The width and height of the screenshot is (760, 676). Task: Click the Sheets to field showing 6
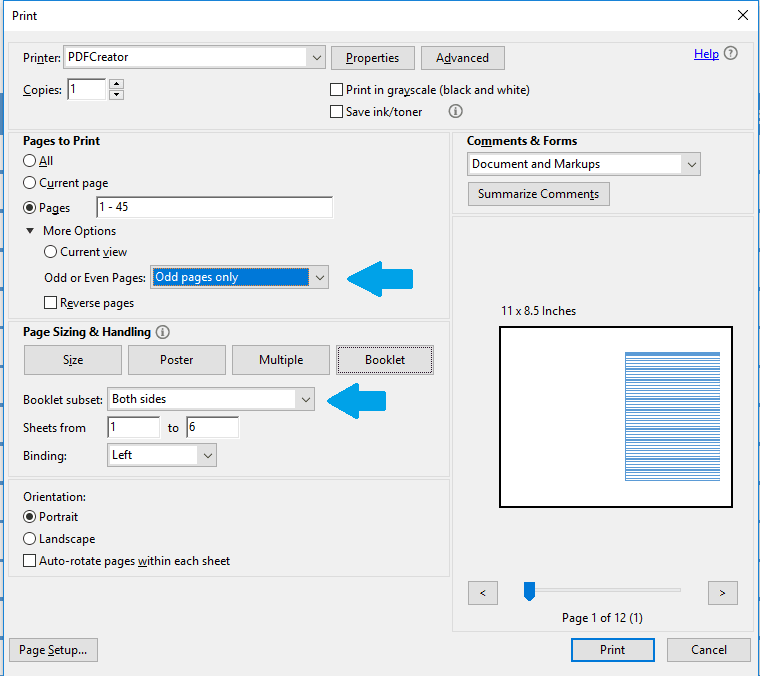click(213, 427)
